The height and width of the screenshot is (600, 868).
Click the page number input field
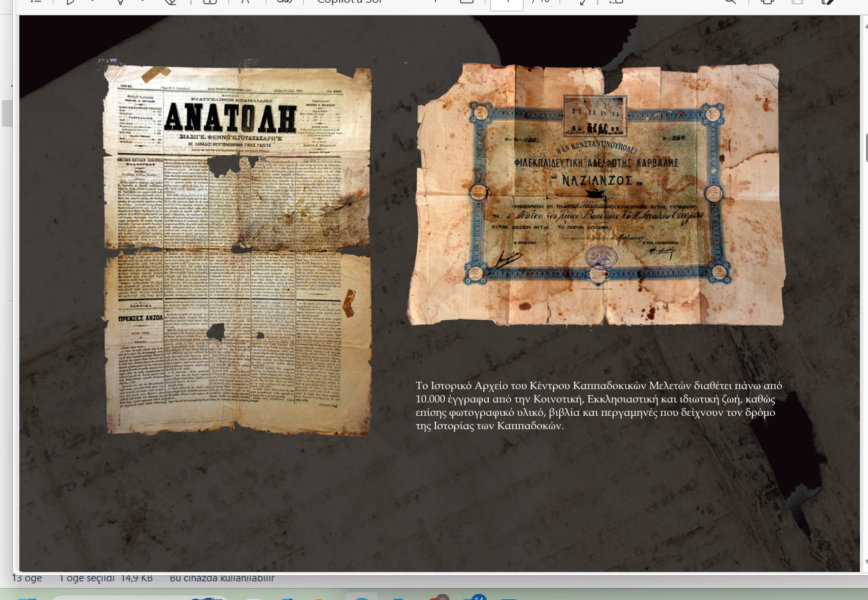coord(506,3)
